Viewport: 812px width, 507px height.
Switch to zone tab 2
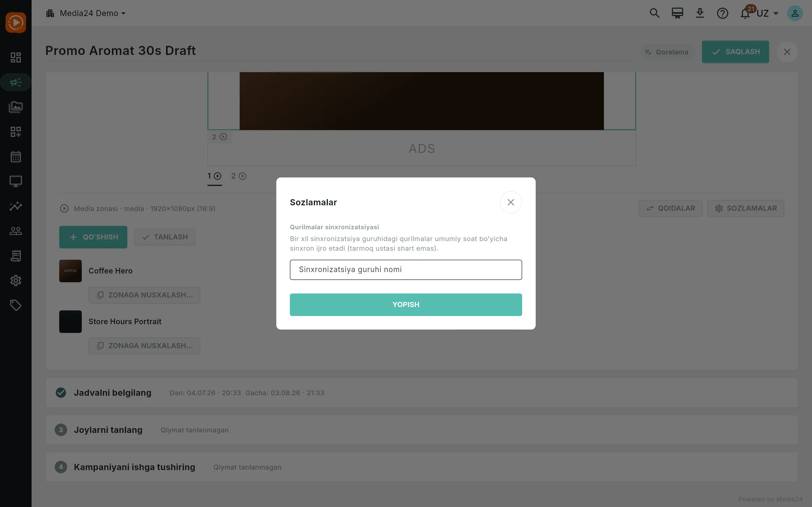click(239, 176)
